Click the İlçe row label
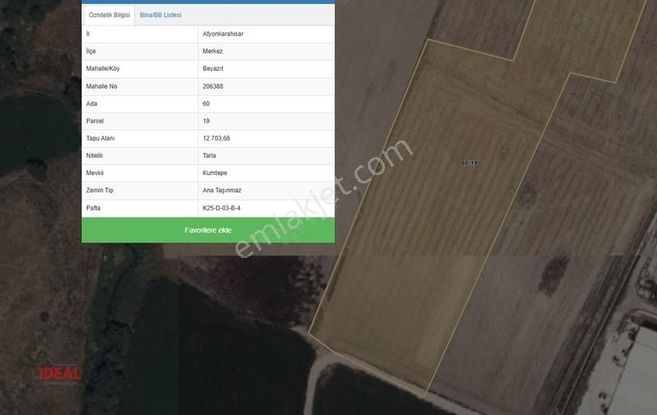Viewport: 657px width, 415px height. pyautogui.click(x=91, y=51)
